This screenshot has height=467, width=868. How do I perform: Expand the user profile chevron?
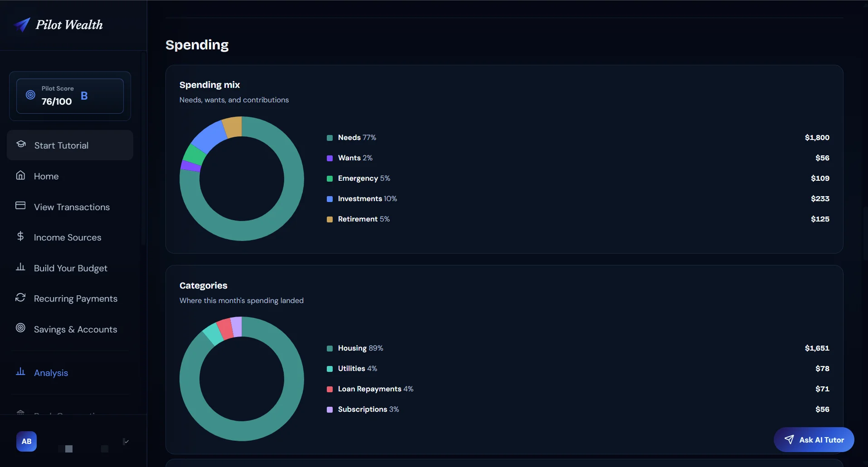coord(126,442)
